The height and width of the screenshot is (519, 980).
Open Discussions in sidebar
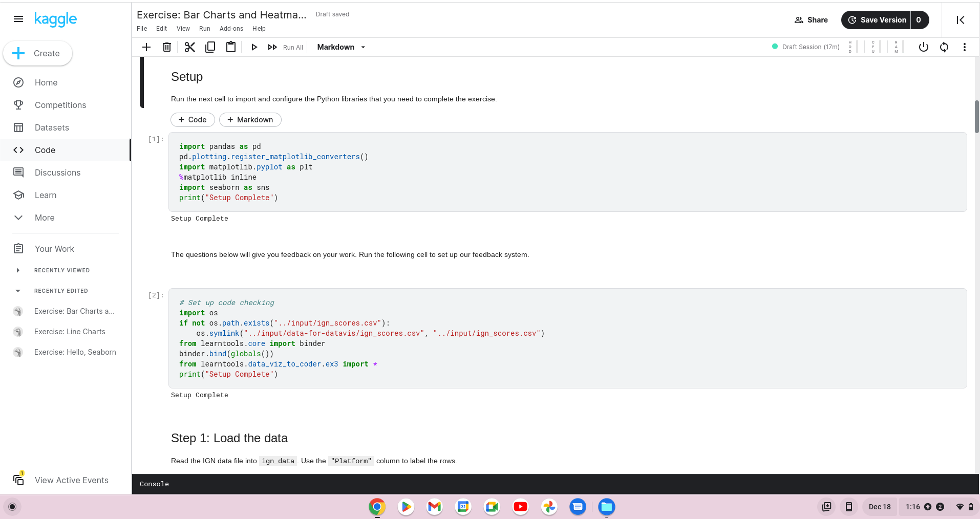pyautogui.click(x=66, y=172)
